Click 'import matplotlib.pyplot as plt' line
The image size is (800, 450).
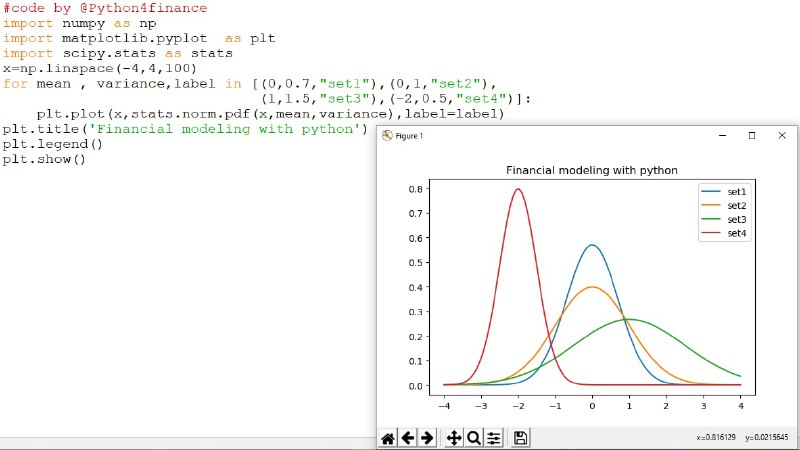[139, 38]
